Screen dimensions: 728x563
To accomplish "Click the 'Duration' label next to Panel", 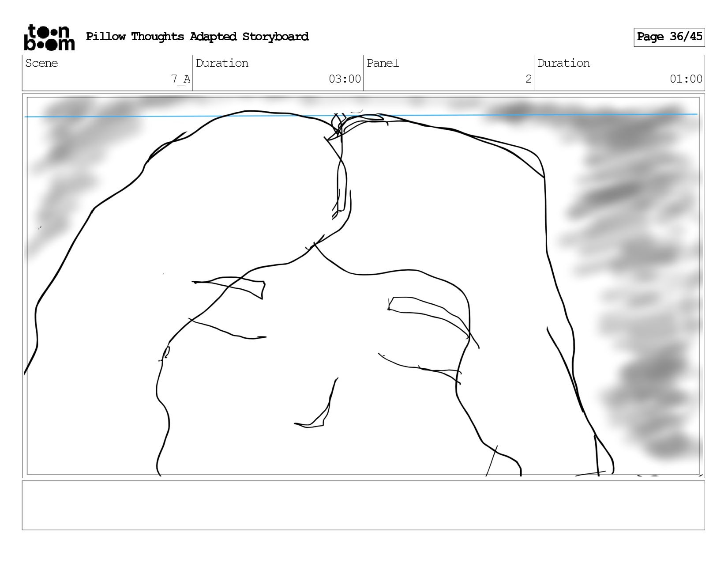I will pyautogui.click(x=563, y=63).
